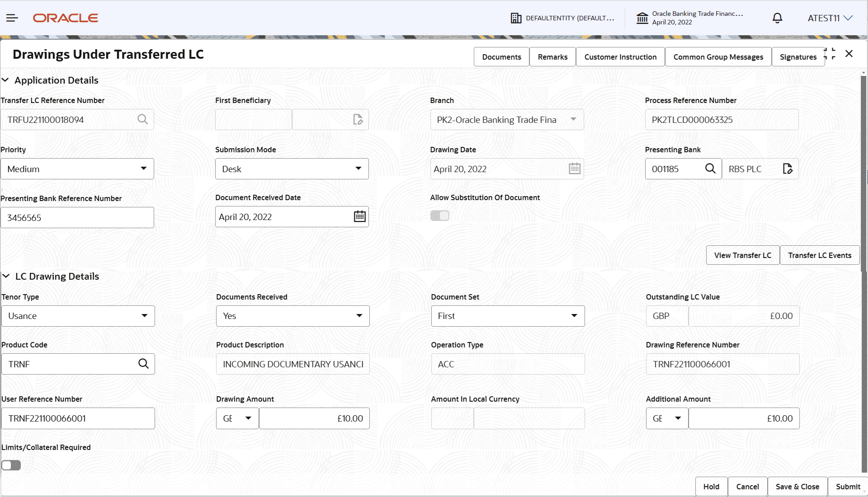
Task: Open the Priority dropdown
Action: (145, 169)
